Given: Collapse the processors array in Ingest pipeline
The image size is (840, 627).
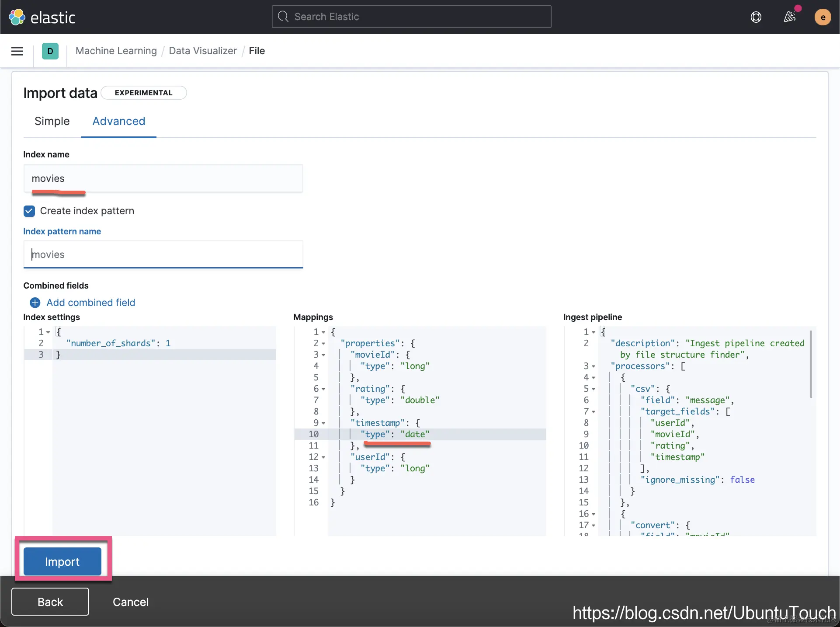Looking at the screenshot, I should (x=594, y=366).
